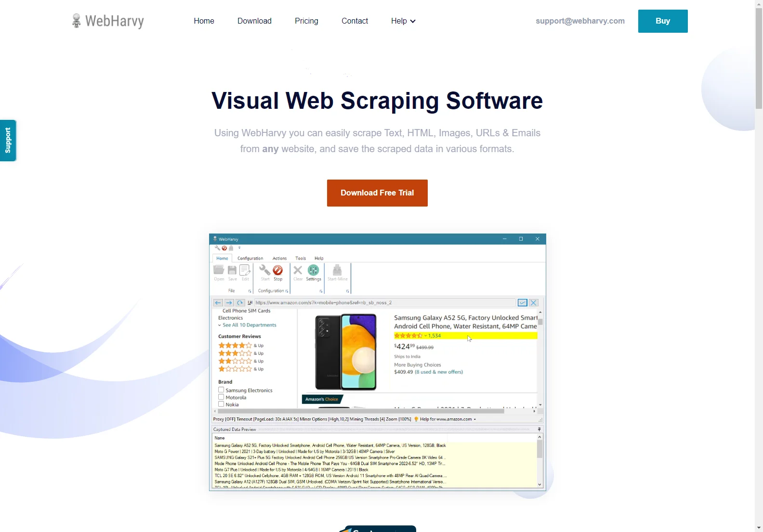Select the 1 star & Up rating filter
This screenshot has width=763, height=532.
(x=241, y=369)
